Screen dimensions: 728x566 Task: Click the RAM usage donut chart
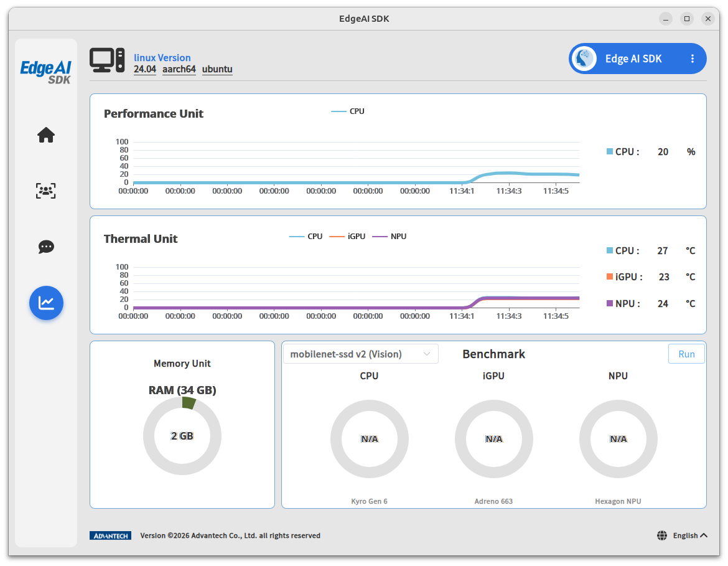182,436
